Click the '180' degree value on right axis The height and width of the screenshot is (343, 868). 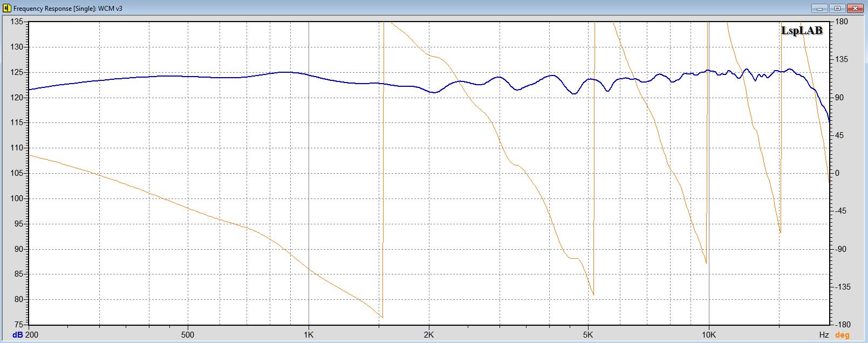point(842,22)
